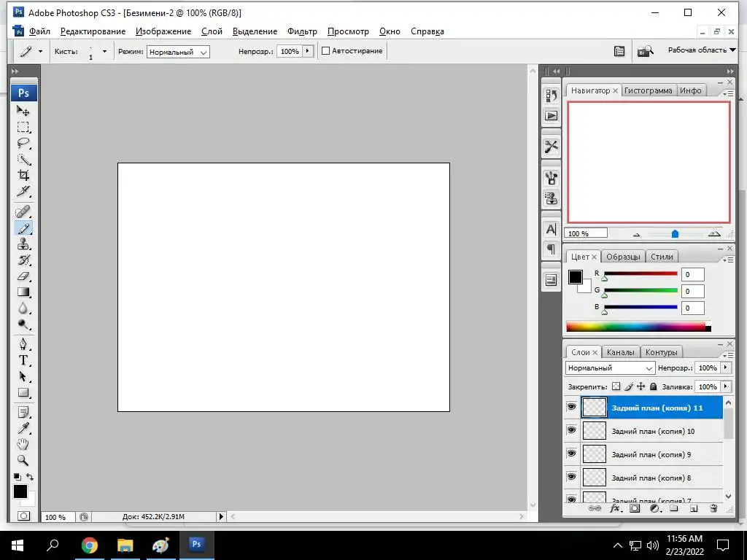Open the brush preset picker arrow
The width and height of the screenshot is (747, 560).
point(104,52)
